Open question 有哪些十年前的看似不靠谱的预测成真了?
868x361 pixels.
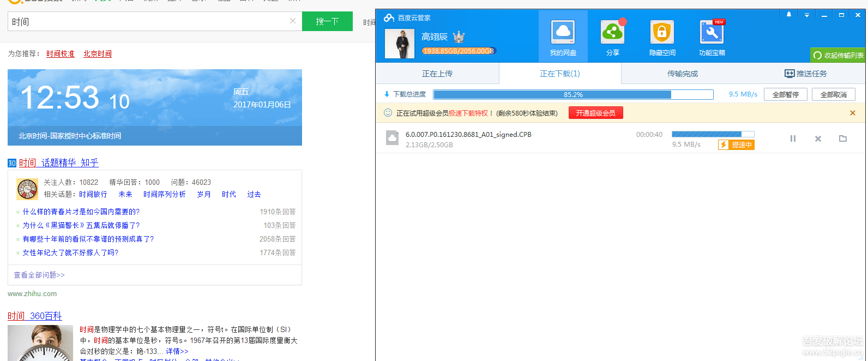88,239
